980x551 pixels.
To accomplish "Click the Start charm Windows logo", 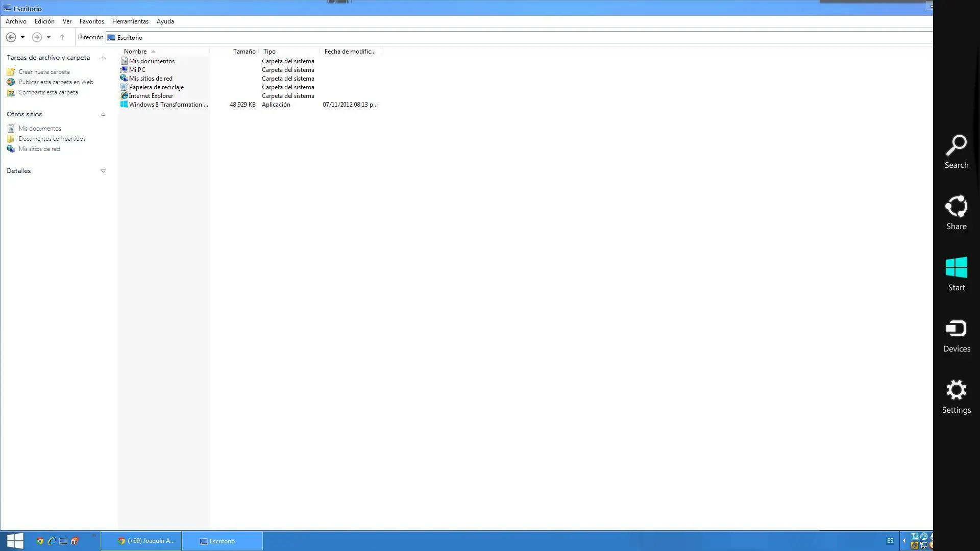I will click(956, 267).
